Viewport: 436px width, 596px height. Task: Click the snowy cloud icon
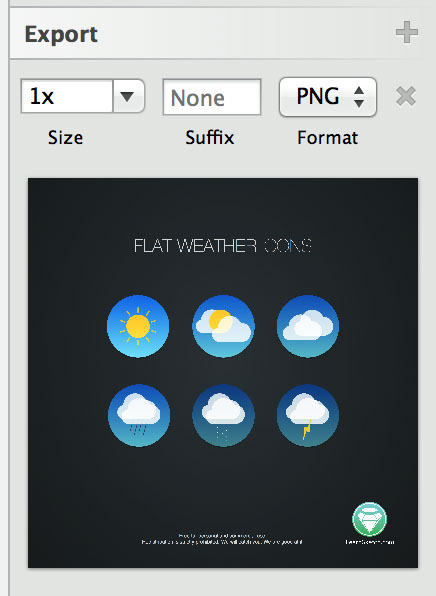223,415
